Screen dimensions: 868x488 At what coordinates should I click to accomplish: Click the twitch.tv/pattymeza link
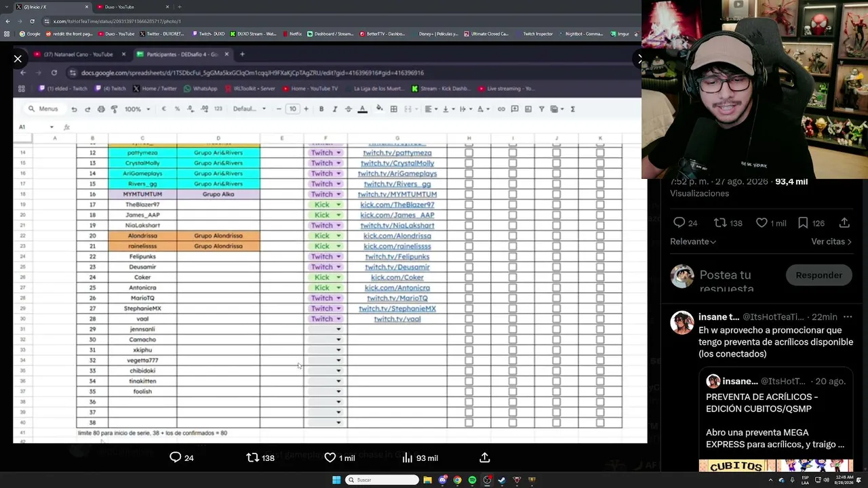click(397, 152)
